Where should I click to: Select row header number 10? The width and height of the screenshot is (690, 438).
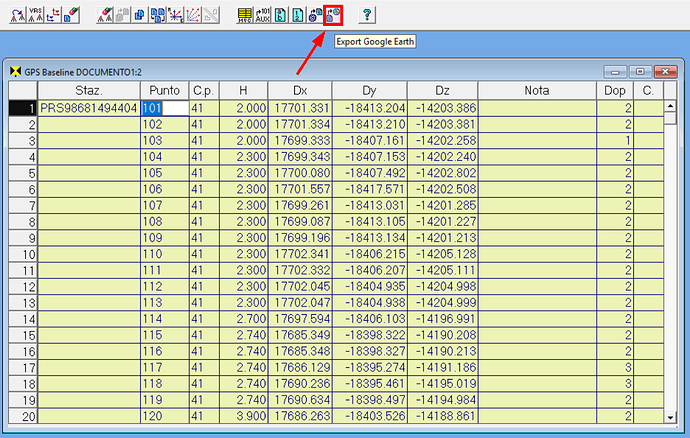[x=23, y=255]
